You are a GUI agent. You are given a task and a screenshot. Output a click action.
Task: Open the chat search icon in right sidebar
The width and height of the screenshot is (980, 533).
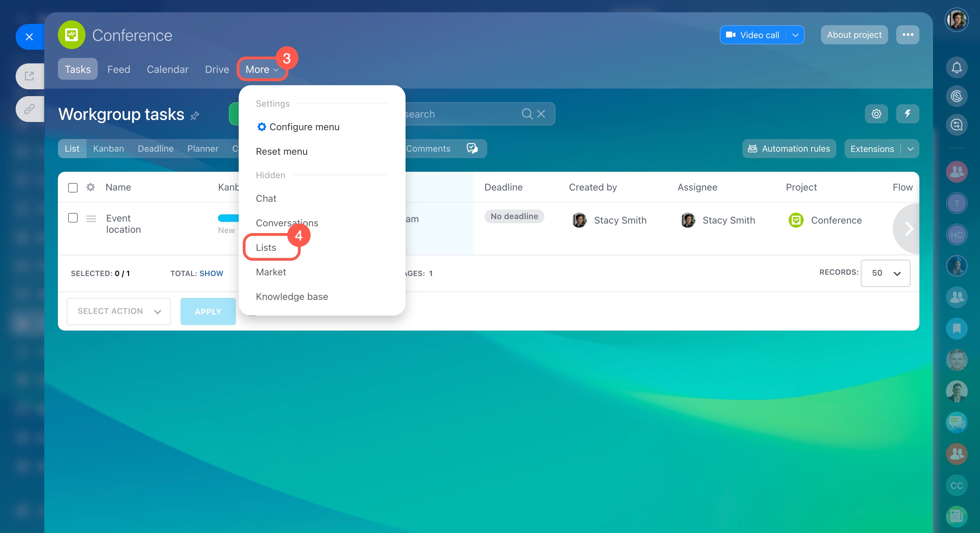(x=957, y=124)
